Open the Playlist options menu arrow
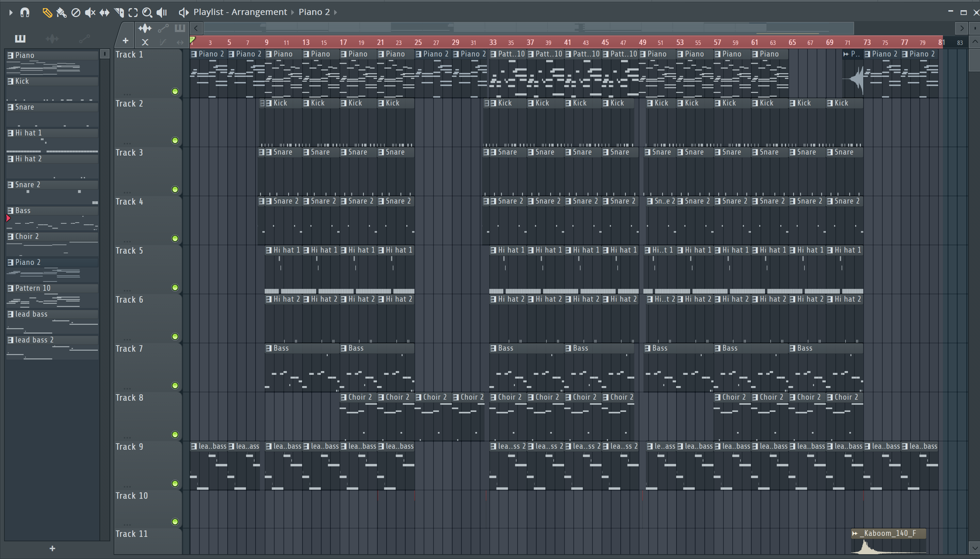980x559 pixels. pyautogui.click(x=11, y=13)
